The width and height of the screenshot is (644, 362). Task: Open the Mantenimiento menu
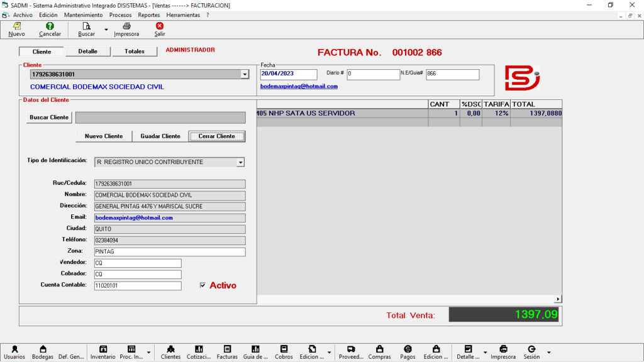point(84,15)
